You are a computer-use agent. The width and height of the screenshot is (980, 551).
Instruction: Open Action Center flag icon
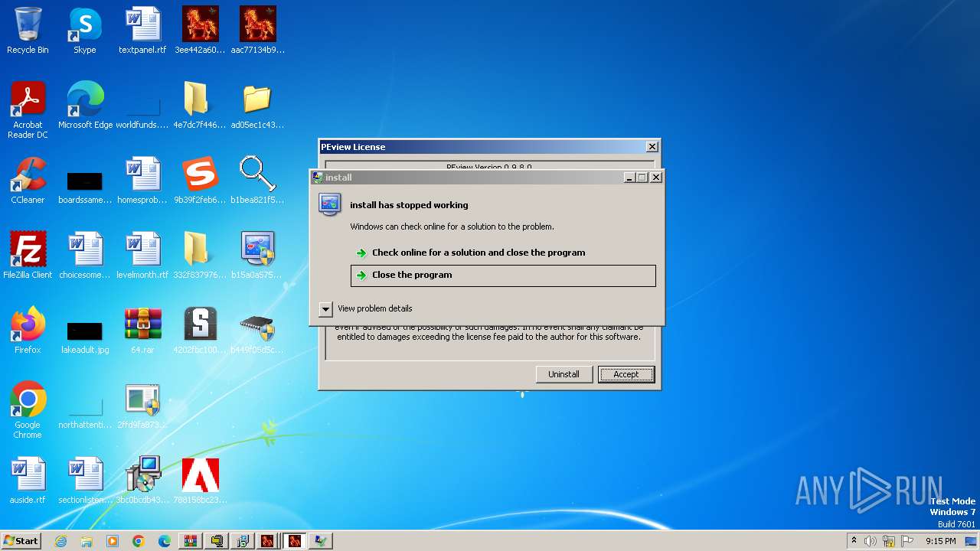tap(906, 541)
